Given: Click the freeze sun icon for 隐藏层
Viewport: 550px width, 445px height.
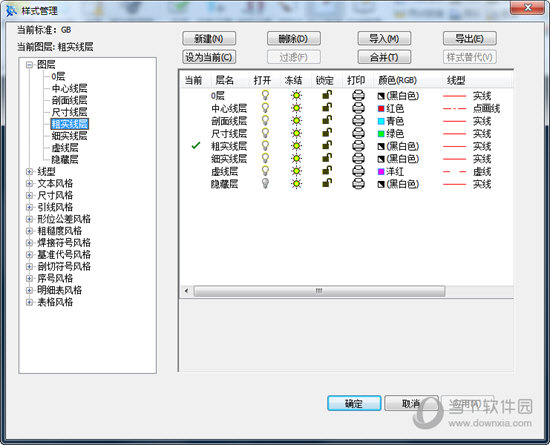Looking at the screenshot, I should click(x=297, y=184).
